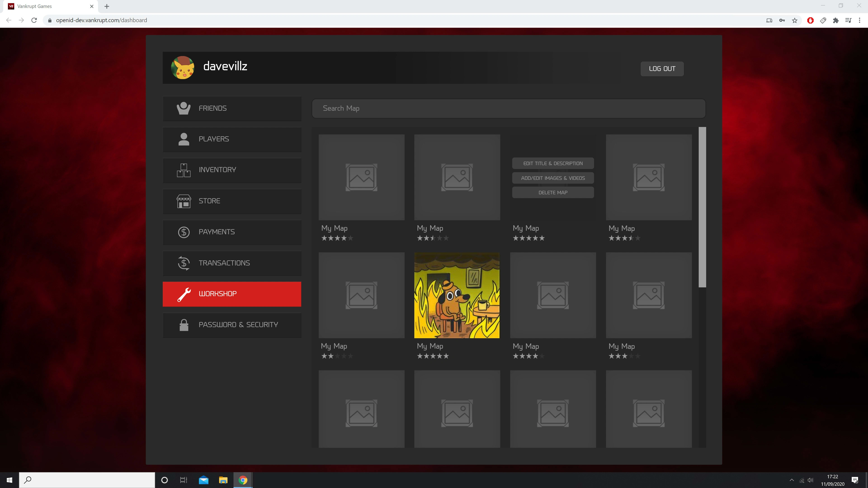Open Task View in the taskbar

coord(184,480)
